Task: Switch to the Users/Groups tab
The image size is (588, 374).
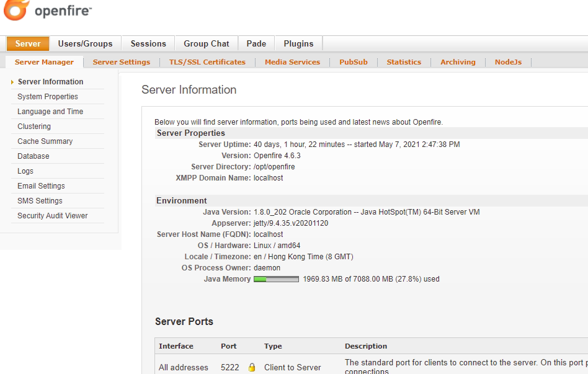Action: (85, 43)
